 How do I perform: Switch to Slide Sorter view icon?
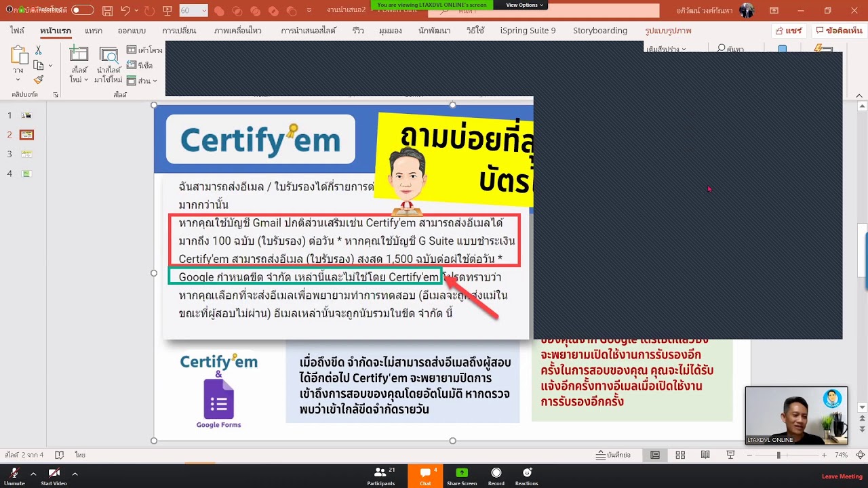click(680, 455)
